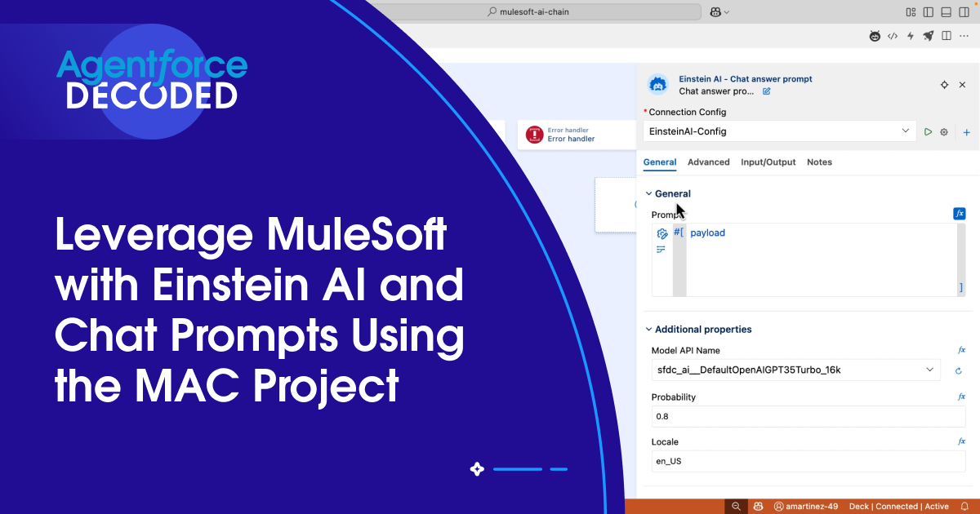Toggle the bottom panel layout icon

[x=946, y=11]
